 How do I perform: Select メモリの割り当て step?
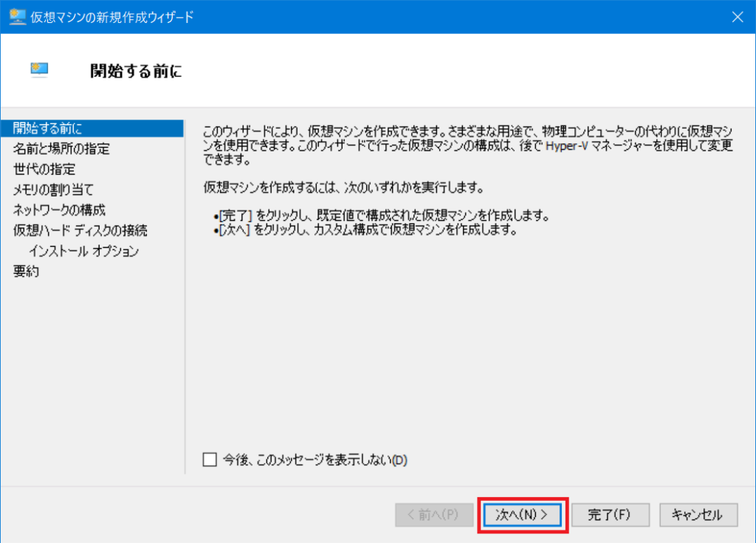pyautogui.click(x=53, y=190)
